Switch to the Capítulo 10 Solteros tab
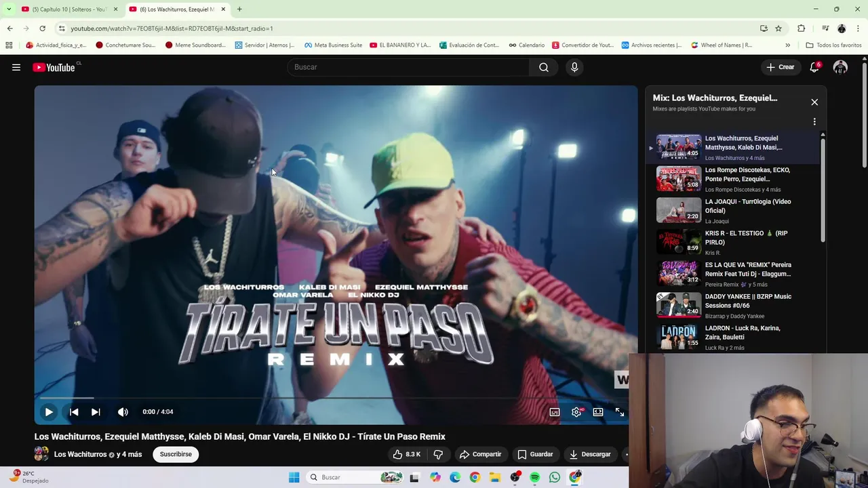This screenshot has height=488, width=868. tap(69, 9)
